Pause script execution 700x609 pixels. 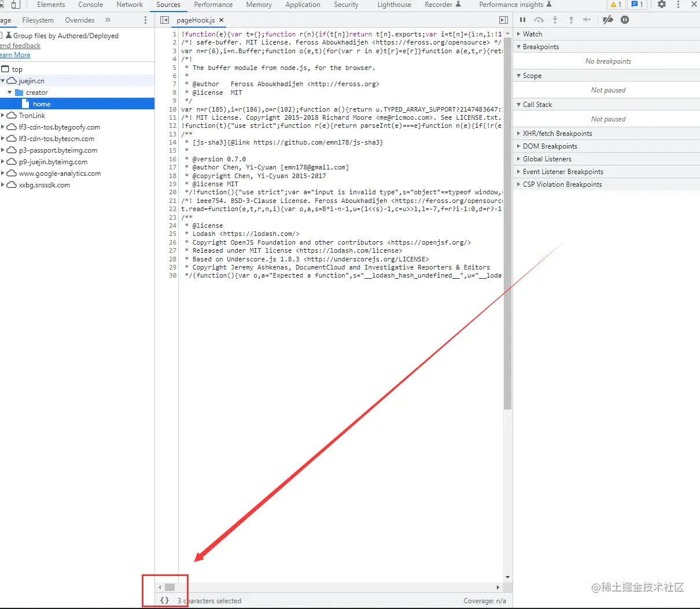(523, 20)
